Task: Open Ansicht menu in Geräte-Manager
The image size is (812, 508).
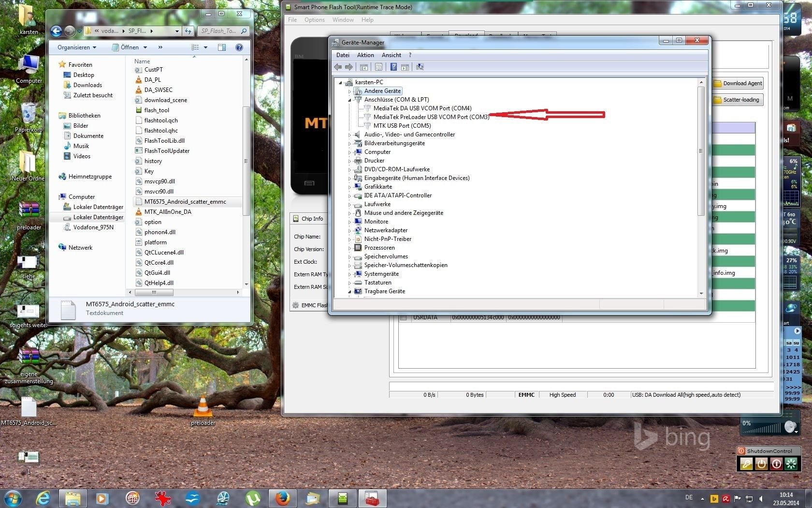Action: pos(391,55)
